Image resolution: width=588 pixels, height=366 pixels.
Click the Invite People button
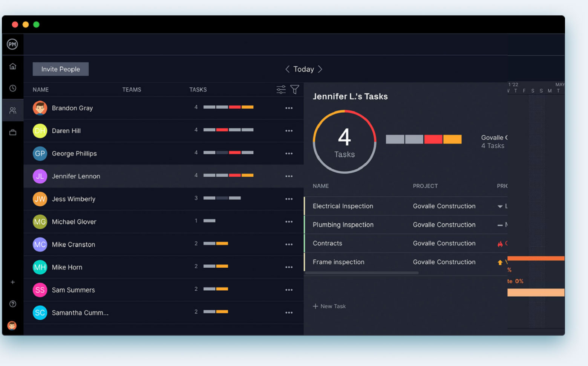pyautogui.click(x=60, y=69)
